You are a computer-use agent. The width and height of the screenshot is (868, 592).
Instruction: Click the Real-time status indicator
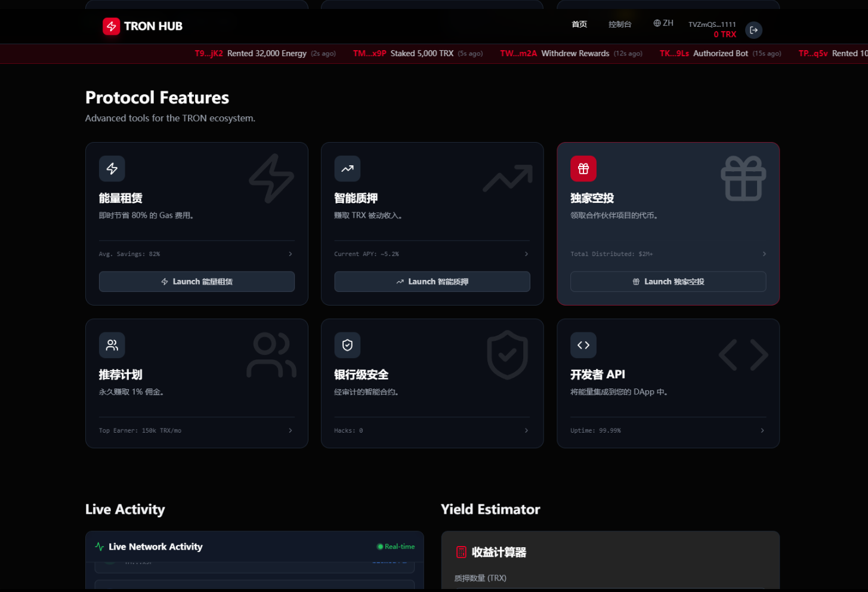pos(396,547)
